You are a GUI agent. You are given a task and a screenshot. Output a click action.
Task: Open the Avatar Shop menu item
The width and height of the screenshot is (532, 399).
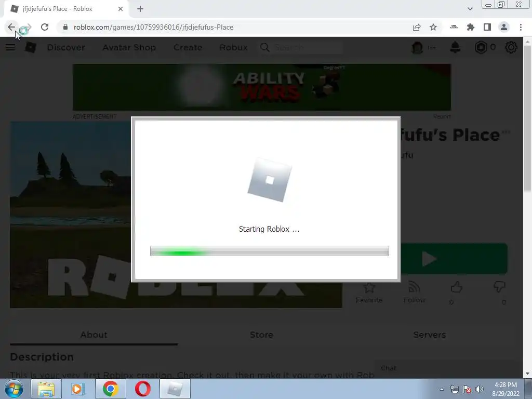coord(129,47)
